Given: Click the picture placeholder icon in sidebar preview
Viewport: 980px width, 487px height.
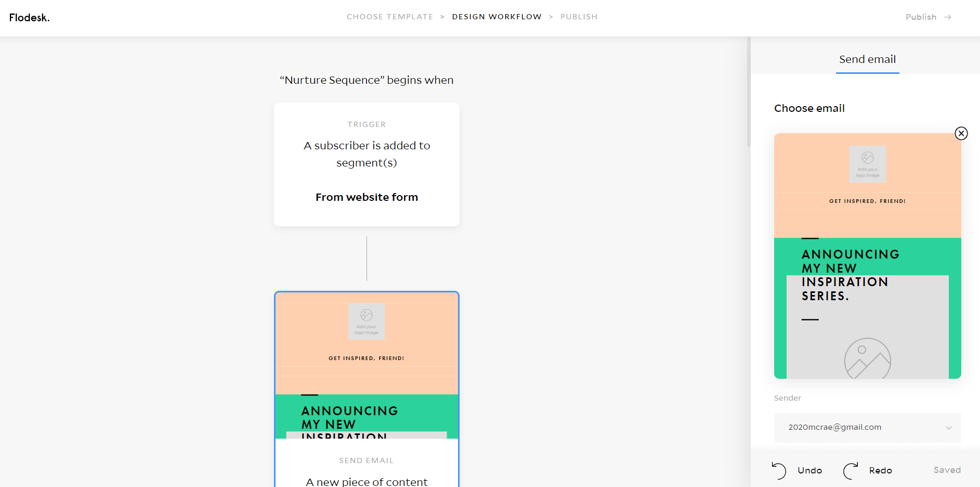Looking at the screenshot, I should tap(867, 358).
